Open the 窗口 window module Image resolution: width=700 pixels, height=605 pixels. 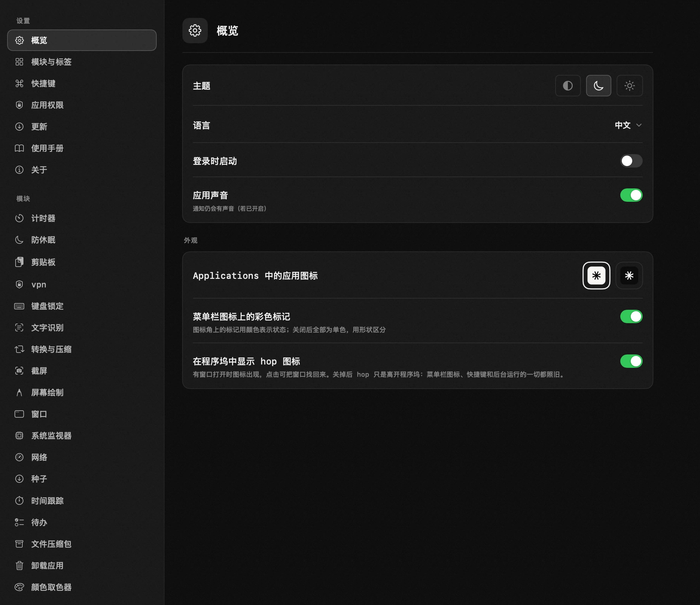click(x=82, y=414)
